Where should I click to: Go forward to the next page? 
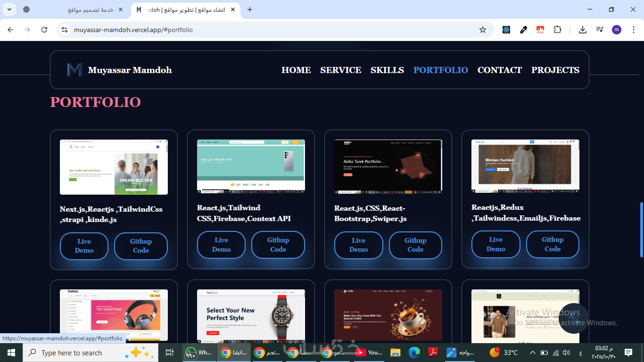(x=27, y=30)
